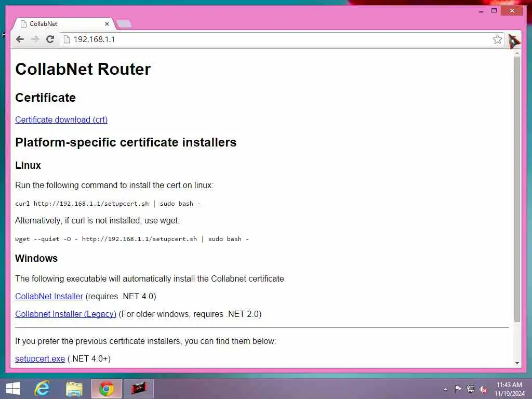Click the wget --quiet command text
The width and height of the screenshot is (532, 399).
132,239
